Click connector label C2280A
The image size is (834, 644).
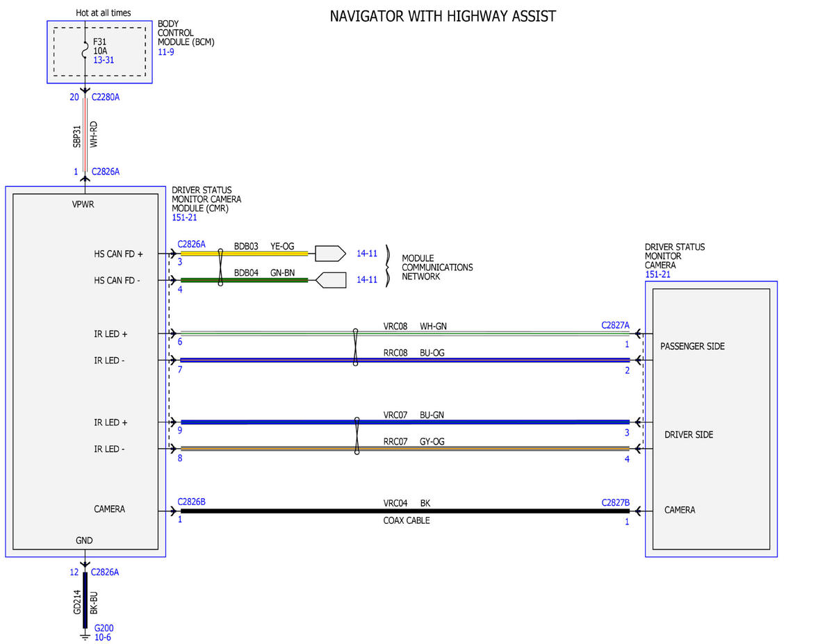pos(106,97)
